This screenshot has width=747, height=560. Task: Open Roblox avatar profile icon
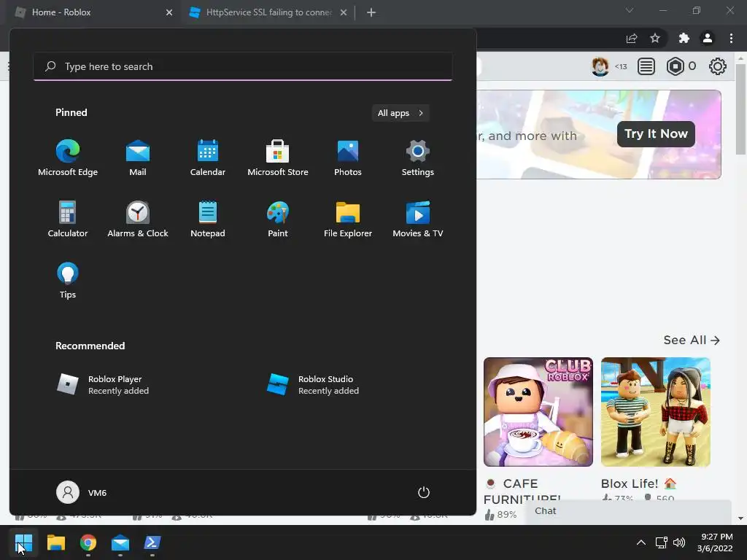click(600, 66)
